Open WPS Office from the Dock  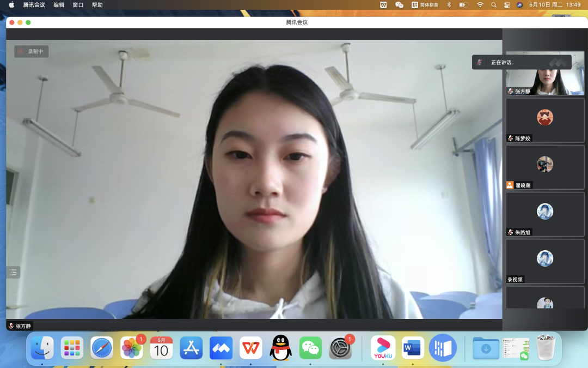[x=251, y=348]
